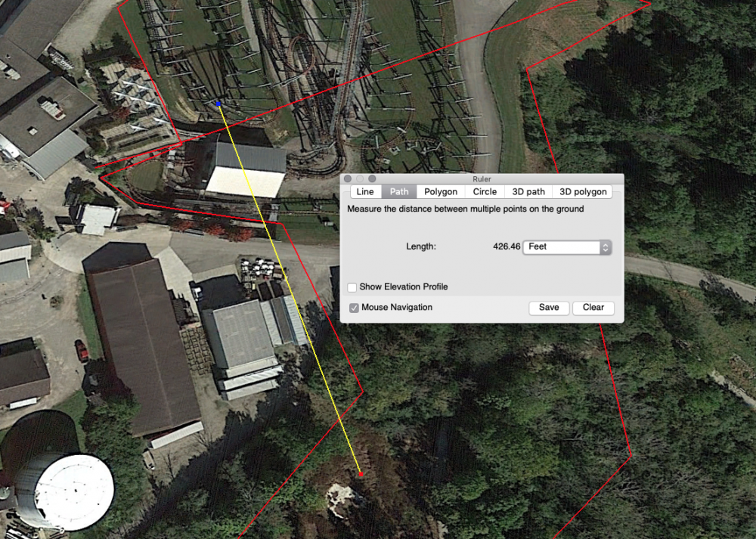Minimize the Ruler dialog
Viewport: 756px width, 539px height.
pos(360,178)
